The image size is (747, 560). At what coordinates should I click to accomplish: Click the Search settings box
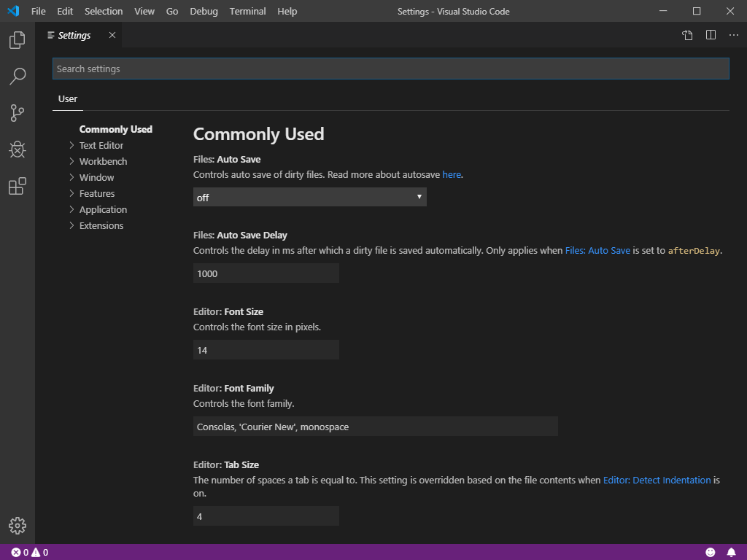[x=391, y=69]
